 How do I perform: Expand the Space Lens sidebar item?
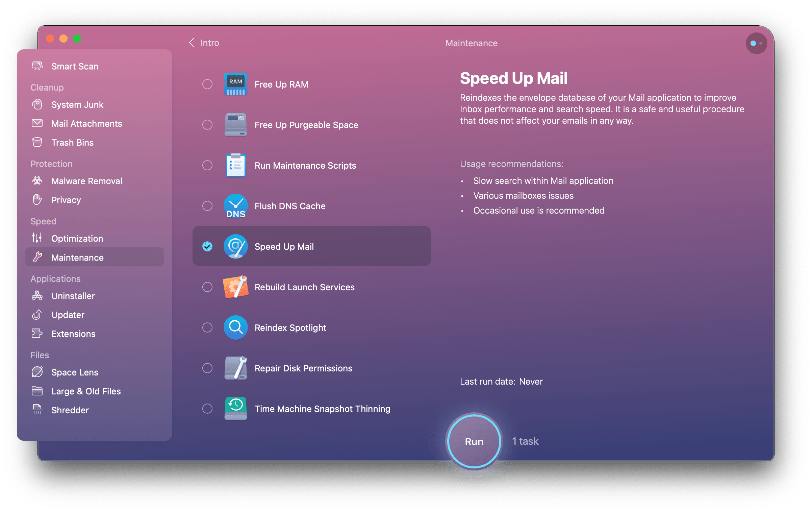pos(75,372)
